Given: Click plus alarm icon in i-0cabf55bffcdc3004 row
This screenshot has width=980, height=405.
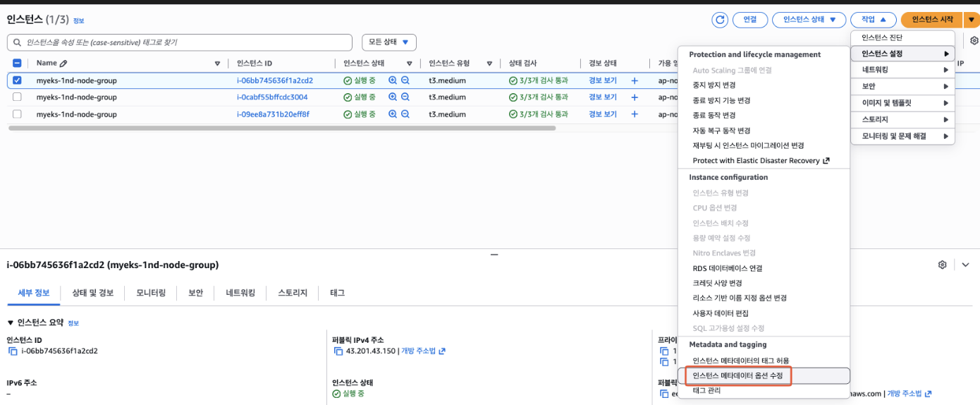Looking at the screenshot, I should pos(635,97).
